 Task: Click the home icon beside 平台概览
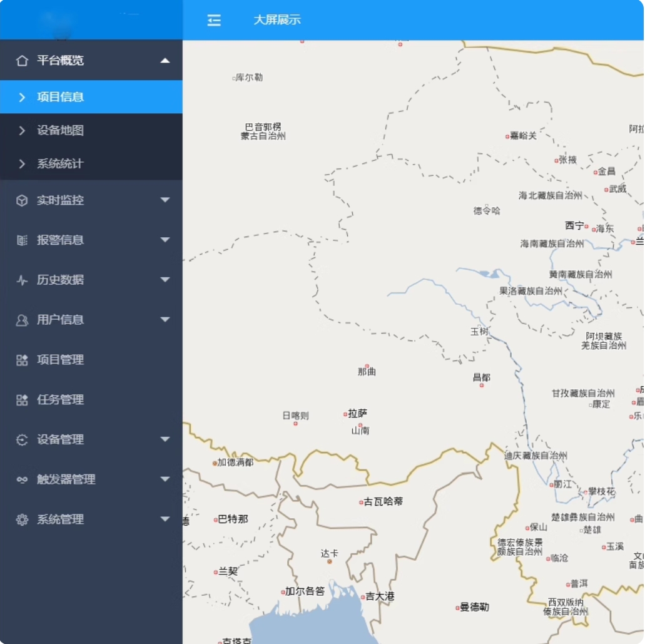(x=22, y=61)
